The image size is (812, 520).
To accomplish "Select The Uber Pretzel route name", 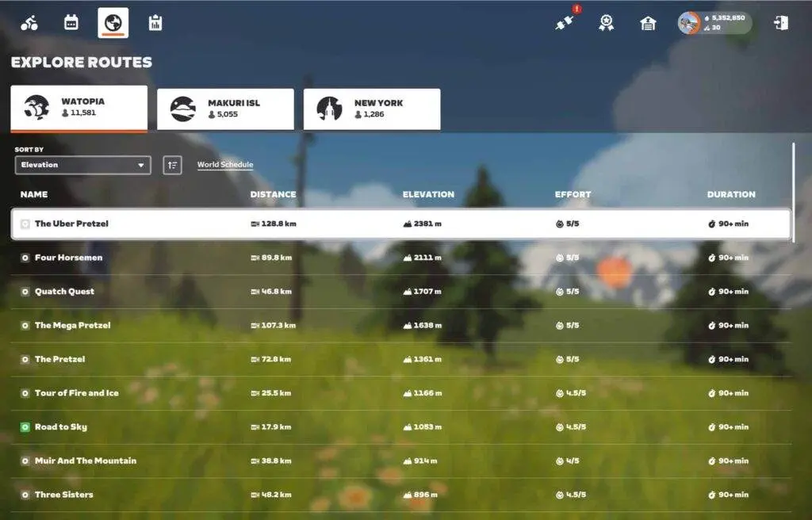I will click(x=71, y=224).
